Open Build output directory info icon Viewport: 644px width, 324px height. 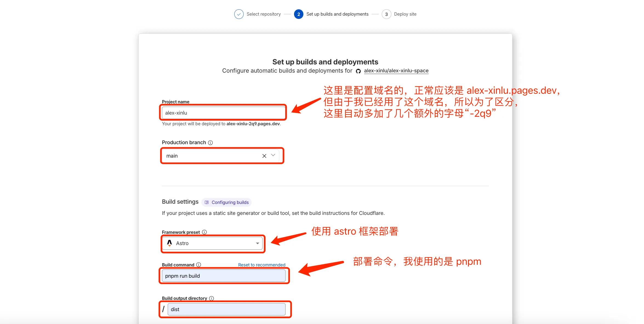click(211, 298)
